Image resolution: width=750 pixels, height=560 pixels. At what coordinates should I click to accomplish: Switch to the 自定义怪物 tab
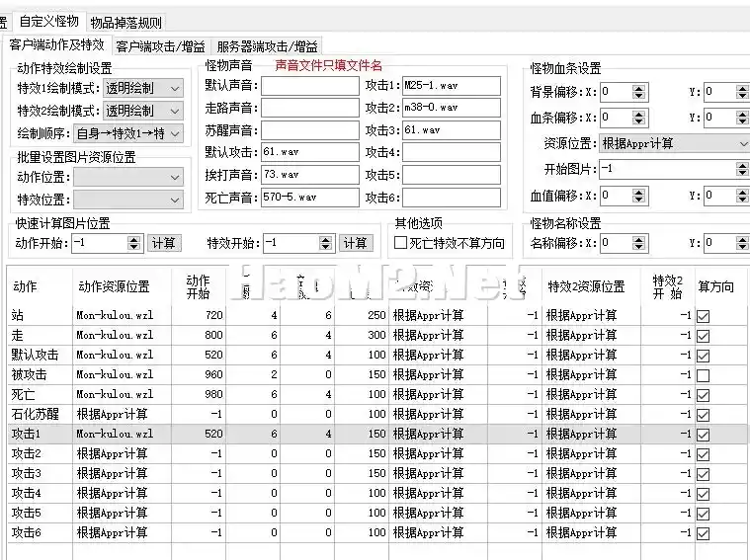[48, 22]
